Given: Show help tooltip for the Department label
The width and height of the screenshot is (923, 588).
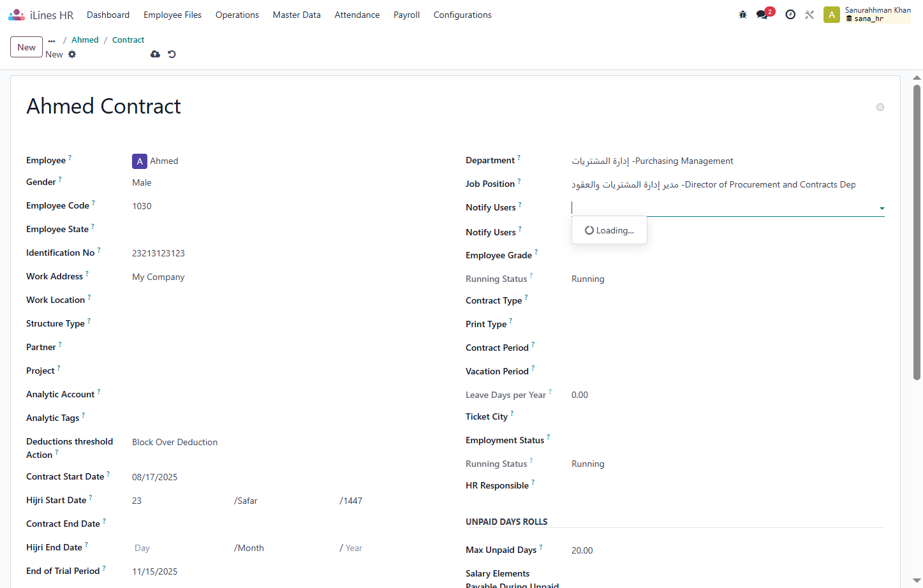Looking at the screenshot, I should click(519, 157).
